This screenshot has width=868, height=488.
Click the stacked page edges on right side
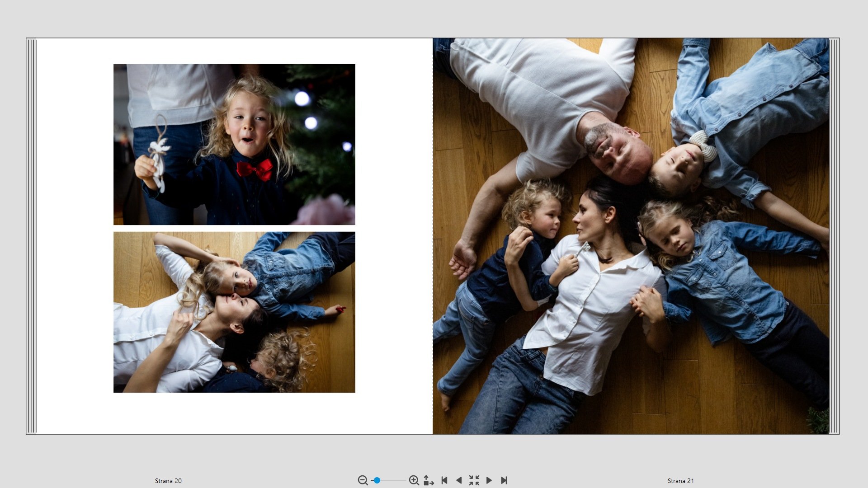(x=834, y=236)
